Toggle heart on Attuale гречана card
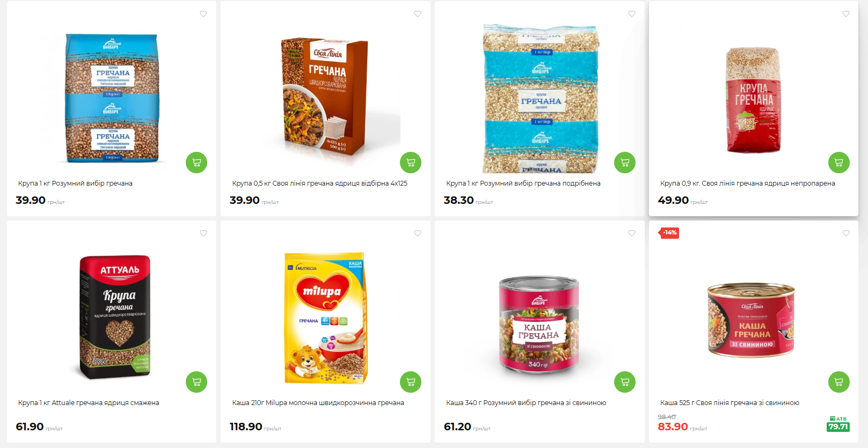This screenshot has width=868, height=448. [x=203, y=233]
